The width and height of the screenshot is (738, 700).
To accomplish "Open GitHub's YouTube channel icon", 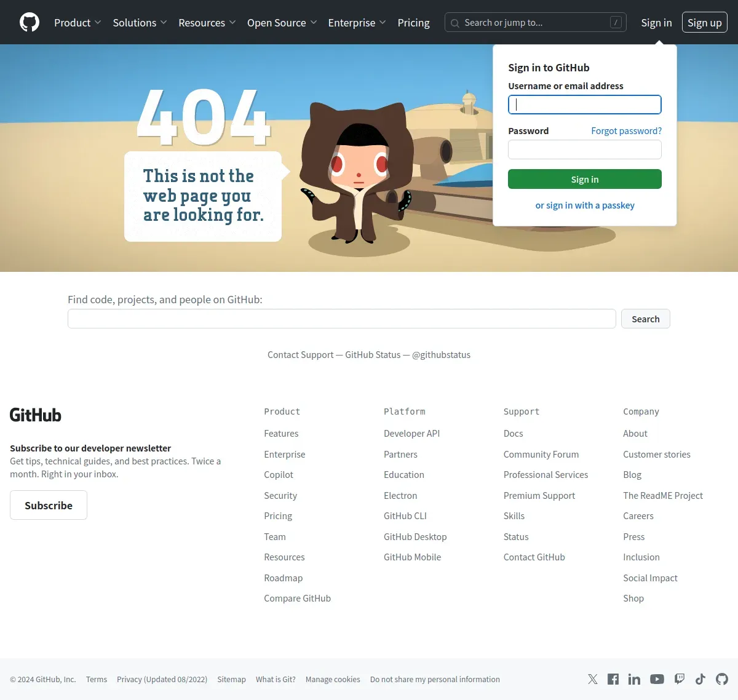I will 657,679.
